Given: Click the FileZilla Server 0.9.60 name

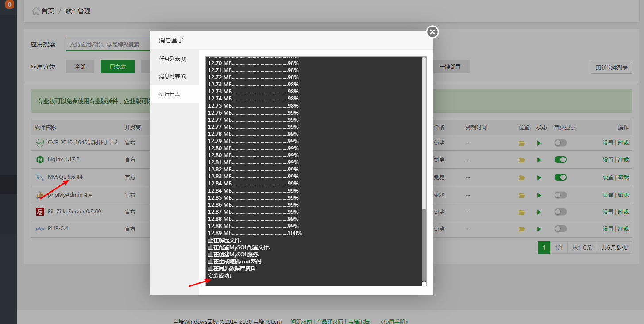Looking at the screenshot, I should (74, 212).
